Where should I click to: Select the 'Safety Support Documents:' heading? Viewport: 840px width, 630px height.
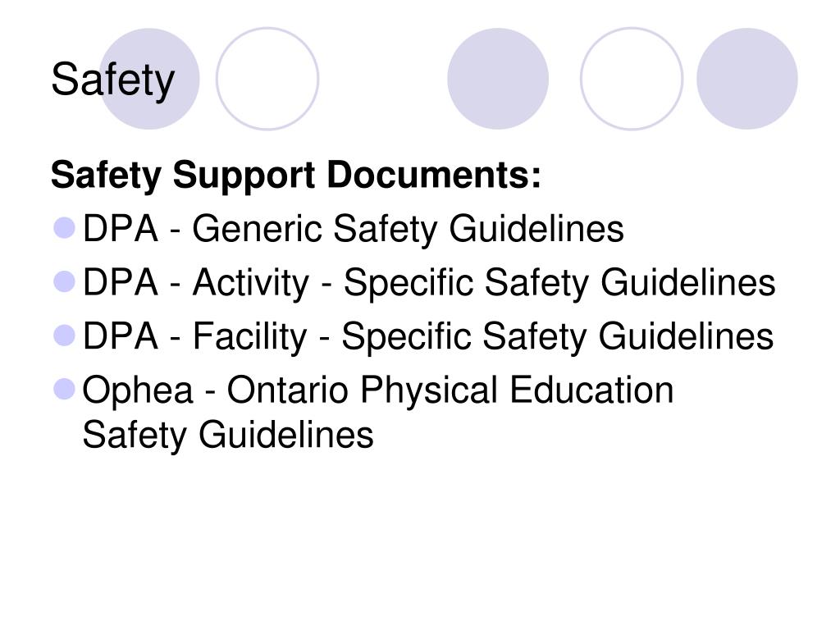295,176
